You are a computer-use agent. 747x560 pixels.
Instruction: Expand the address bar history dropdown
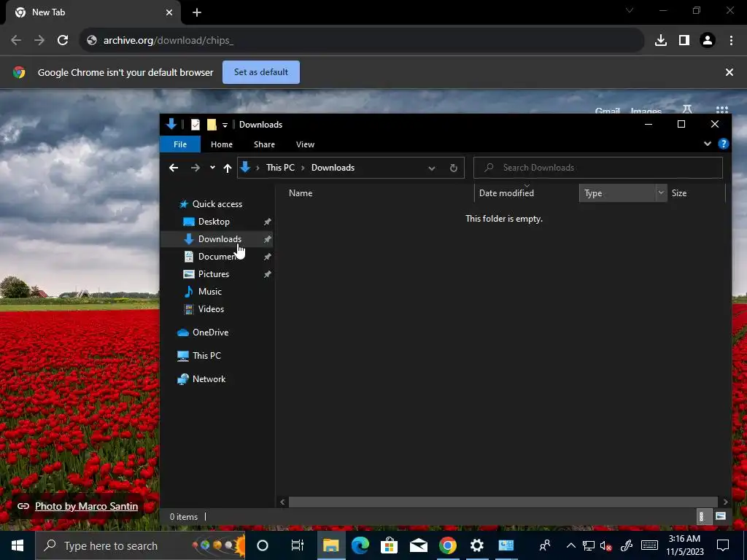pos(432,168)
